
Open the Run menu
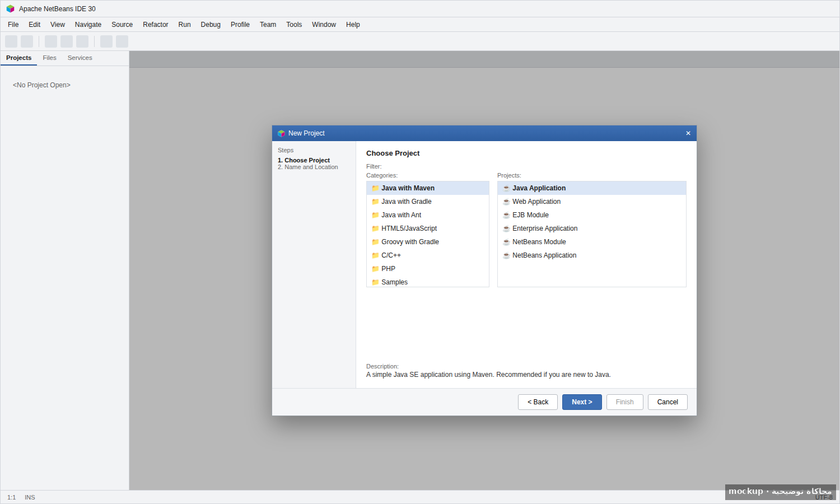coord(185,25)
